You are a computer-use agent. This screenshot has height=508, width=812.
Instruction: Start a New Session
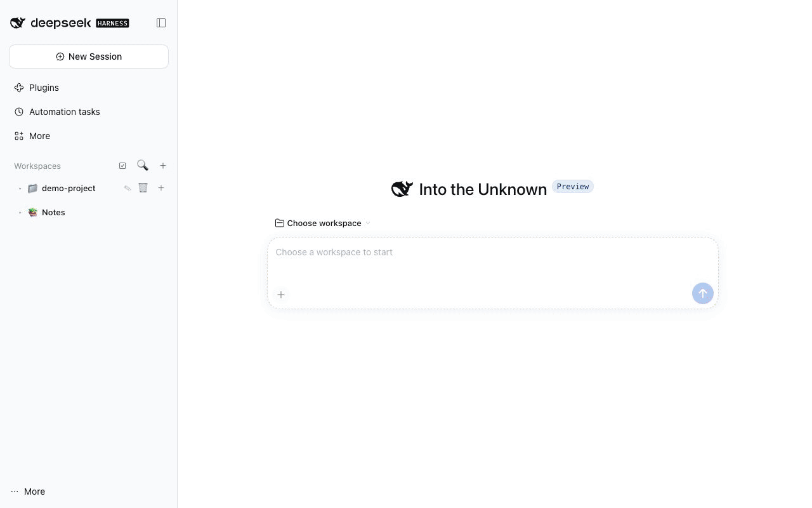(89, 57)
